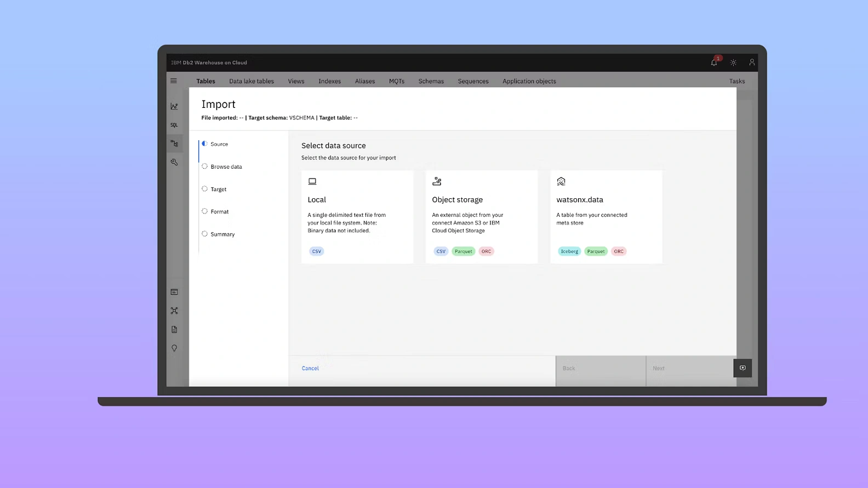Open the Schemas tab

431,81
